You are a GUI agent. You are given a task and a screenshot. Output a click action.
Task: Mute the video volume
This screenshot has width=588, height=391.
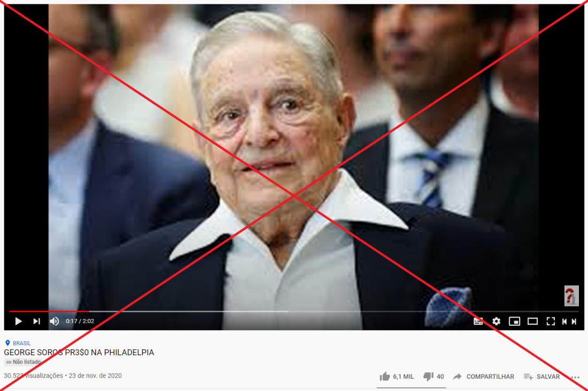point(55,321)
